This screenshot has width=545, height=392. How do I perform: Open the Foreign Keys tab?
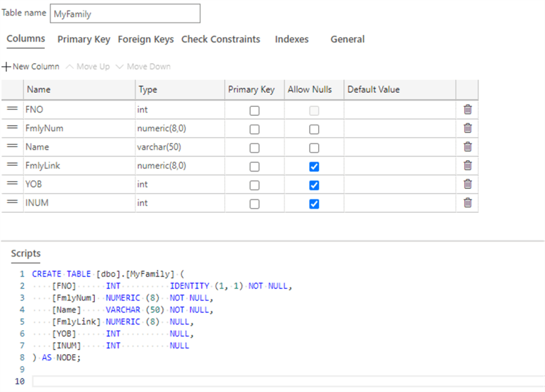(x=145, y=39)
